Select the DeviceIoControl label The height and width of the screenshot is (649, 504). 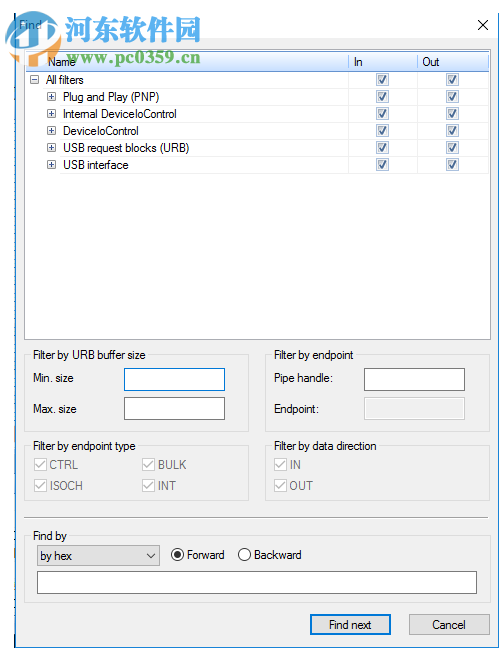click(x=101, y=130)
